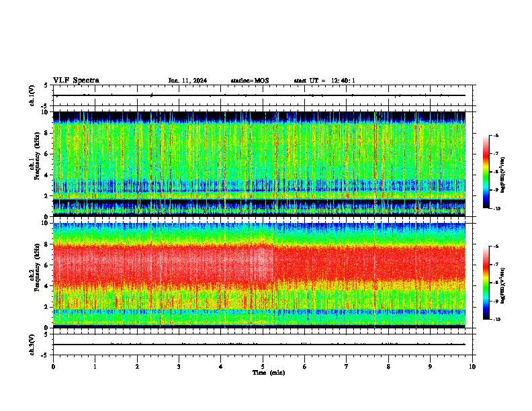Click the "4" kHz tick of ch.2 spectrogram

click(x=46, y=286)
